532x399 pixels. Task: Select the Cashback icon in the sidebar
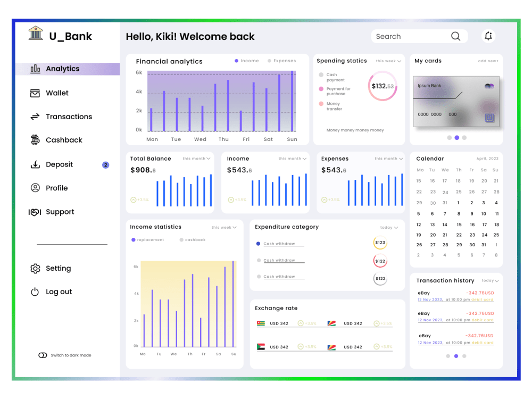pyautogui.click(x=35, y=140)
